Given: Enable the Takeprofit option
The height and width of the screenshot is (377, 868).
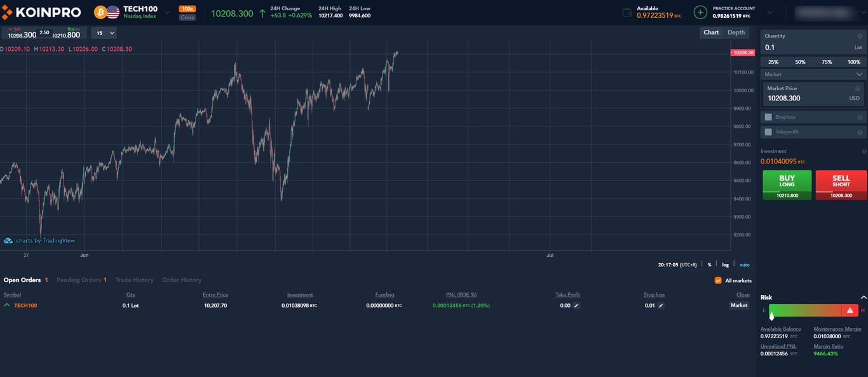Looking at the screenshot, I should [x=767, y=132].
